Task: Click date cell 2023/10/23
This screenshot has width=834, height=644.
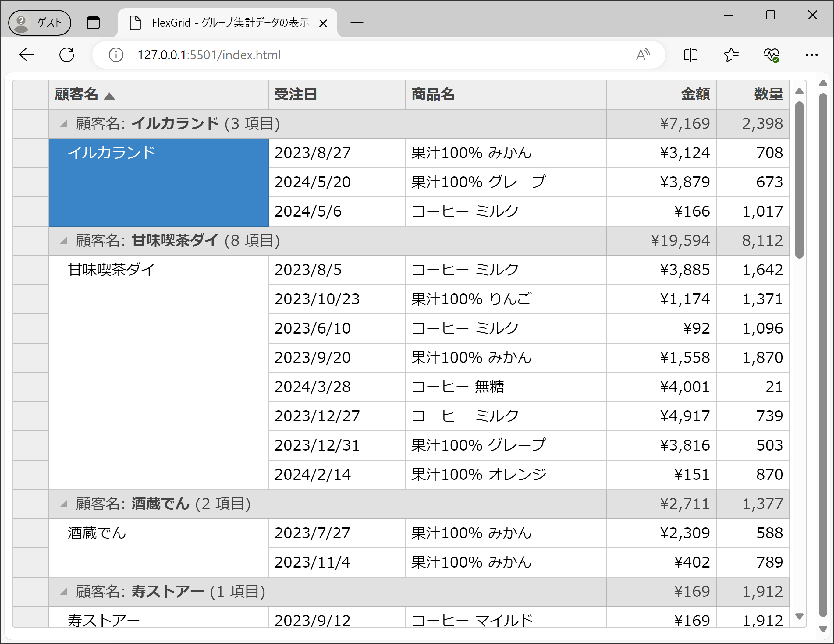Action: 336,299
